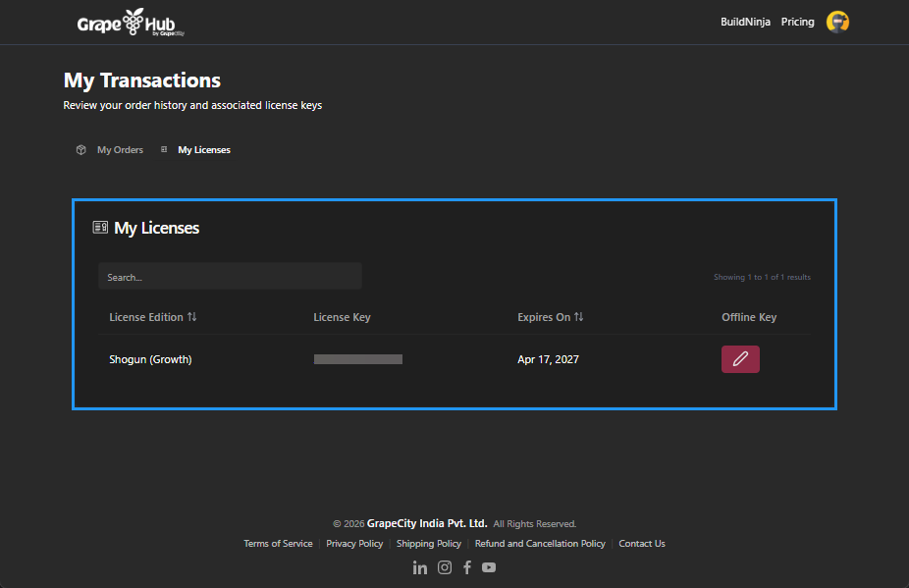The width and height of the screenshot is (909, 588).
Task: Switch to the My Orders tab
Action: [x=120, y=149]
